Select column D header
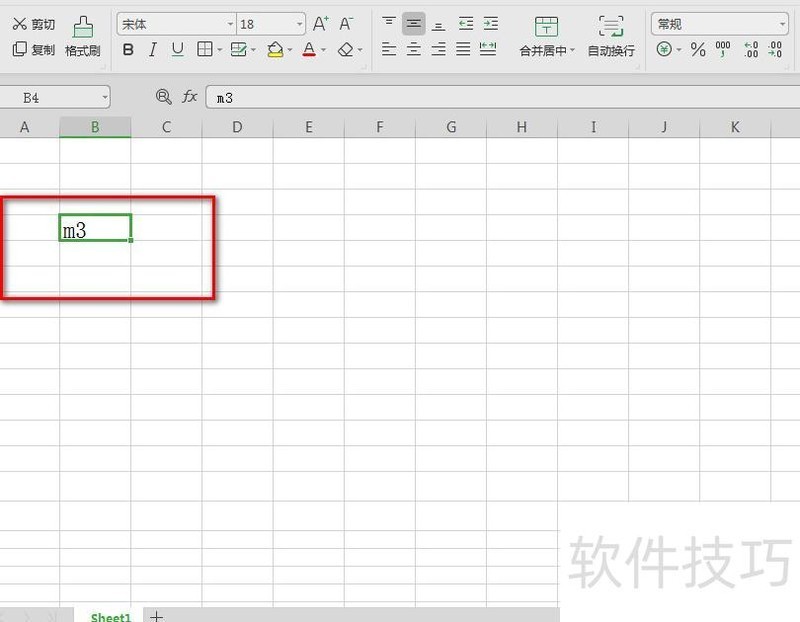 237,127
